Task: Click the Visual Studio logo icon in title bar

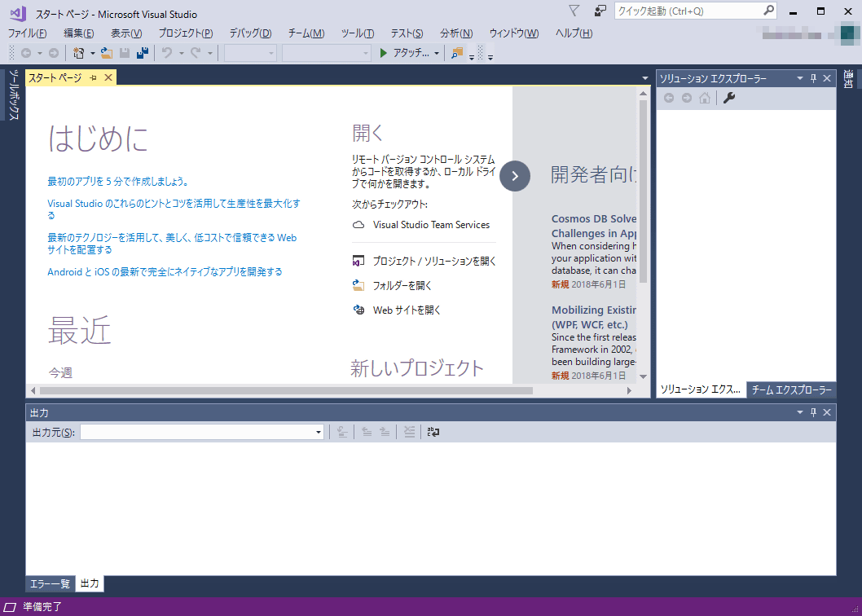Action: pyautogui.click(x=18, y=13)
